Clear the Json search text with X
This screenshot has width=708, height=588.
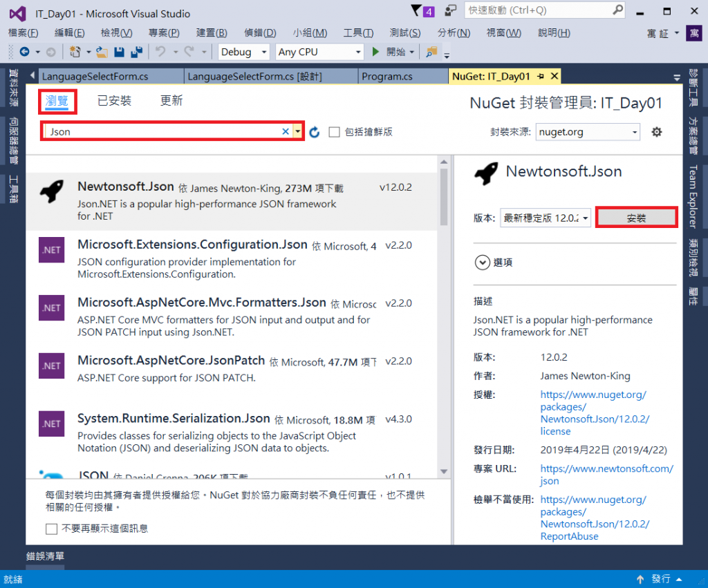[x=286, y=131]
